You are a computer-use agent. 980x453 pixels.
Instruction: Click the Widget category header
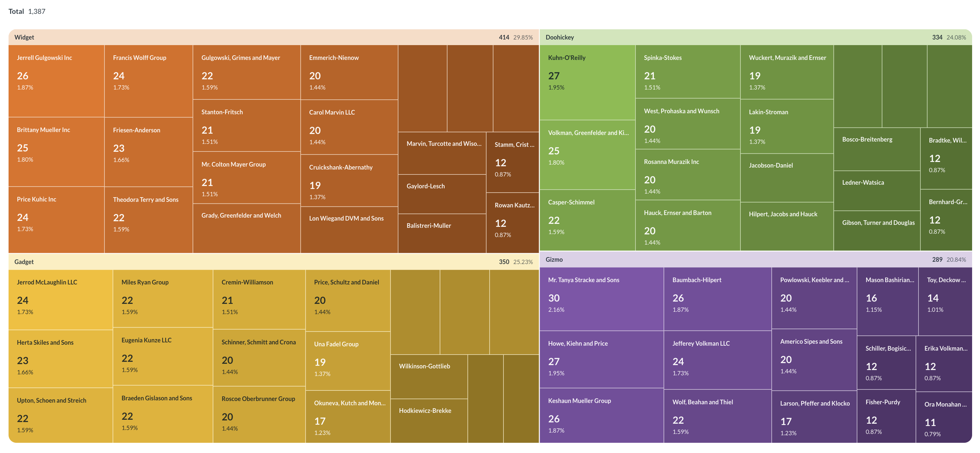pos(273,37)
